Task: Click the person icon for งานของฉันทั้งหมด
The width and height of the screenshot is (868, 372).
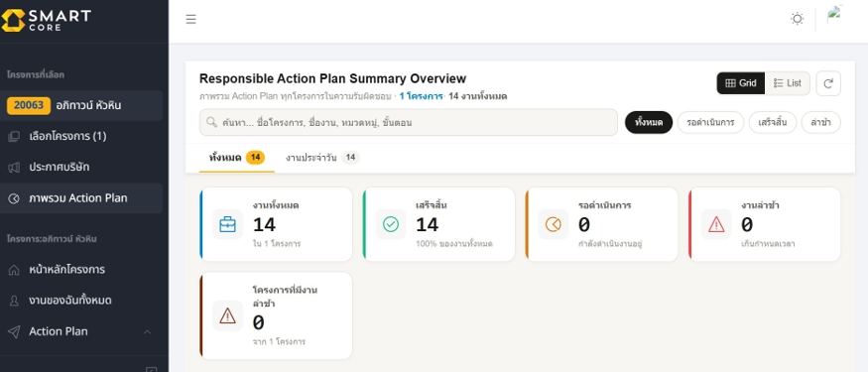Action: (14, 301)
